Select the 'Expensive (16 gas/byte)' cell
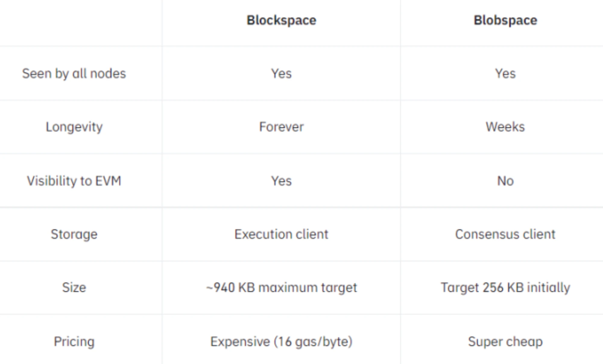Screen dimensions: 603x364 (x=281, y=341)
